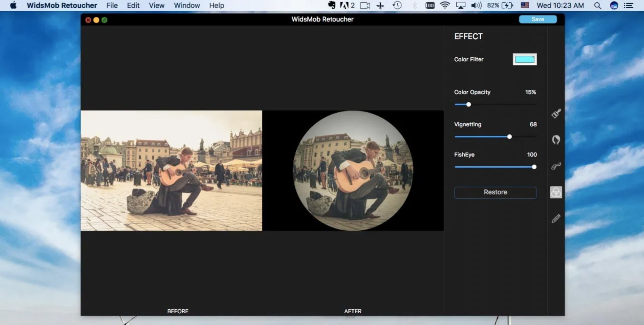Viewport: 644px width, 325px height.
Task: Click the Wi-Fi status icon
Action: (x=444, y=5)
